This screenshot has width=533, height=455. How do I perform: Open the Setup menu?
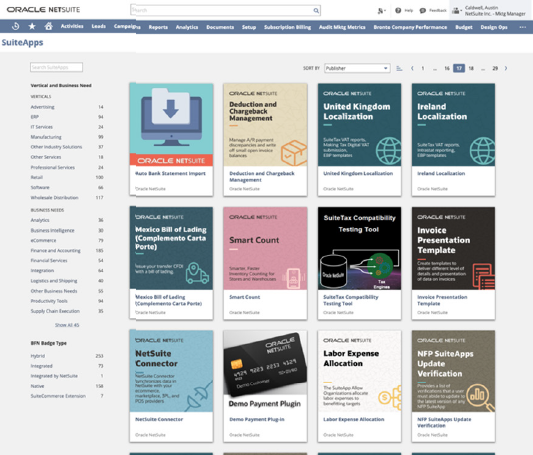pyautogui.click(x=249, y=27)
